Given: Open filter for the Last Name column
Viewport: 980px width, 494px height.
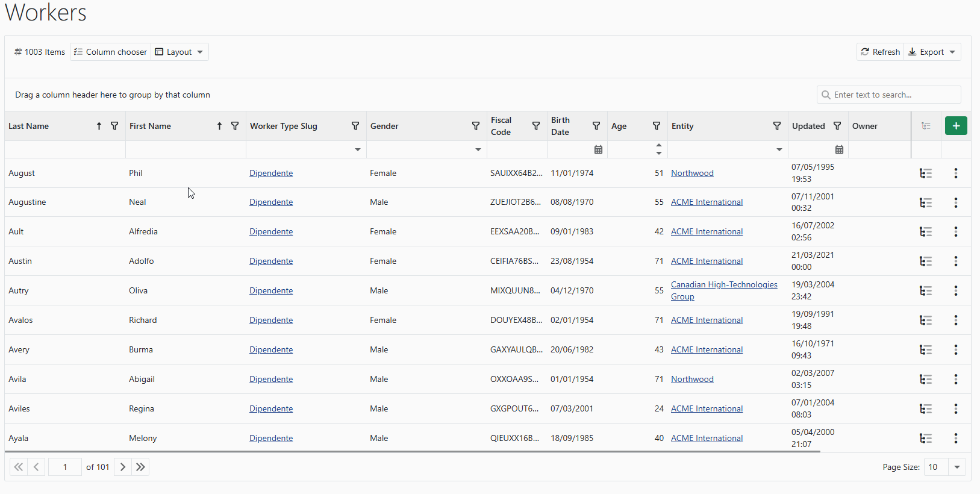Looking at the screenshot, I should point(114,126).
